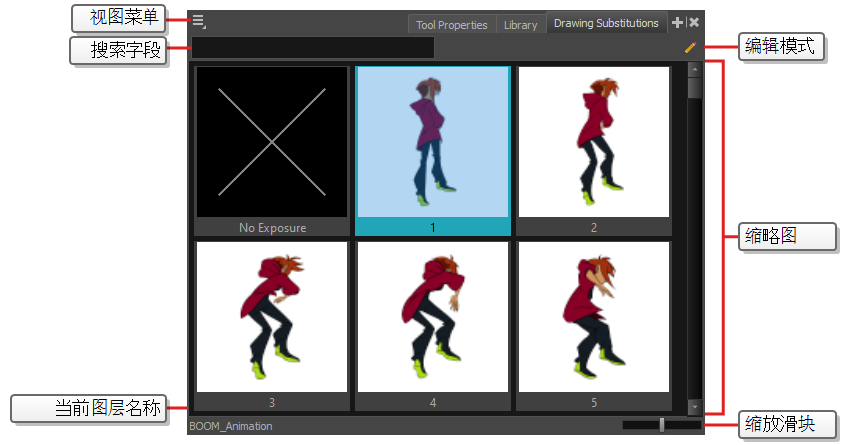The image size is (852, 445).
Task: Choose drawing substitution 2
Action: [593, 143]
